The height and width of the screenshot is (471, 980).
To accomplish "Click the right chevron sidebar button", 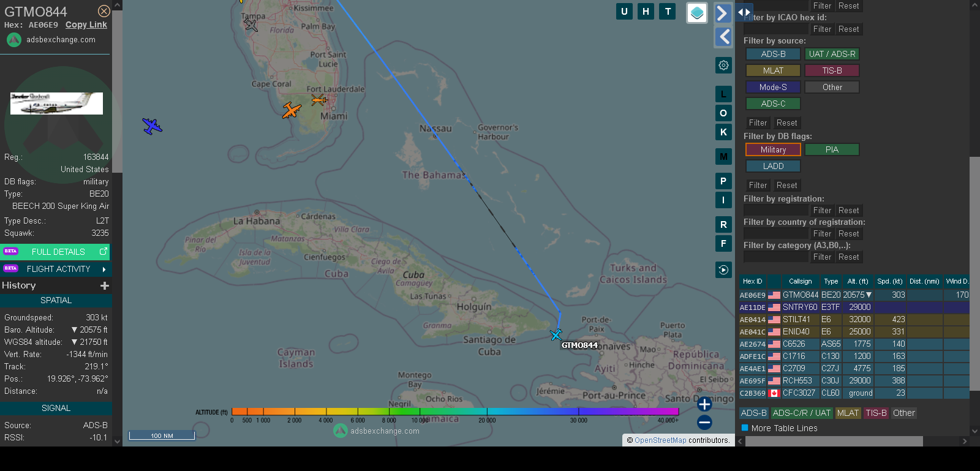I will (723, 13).
